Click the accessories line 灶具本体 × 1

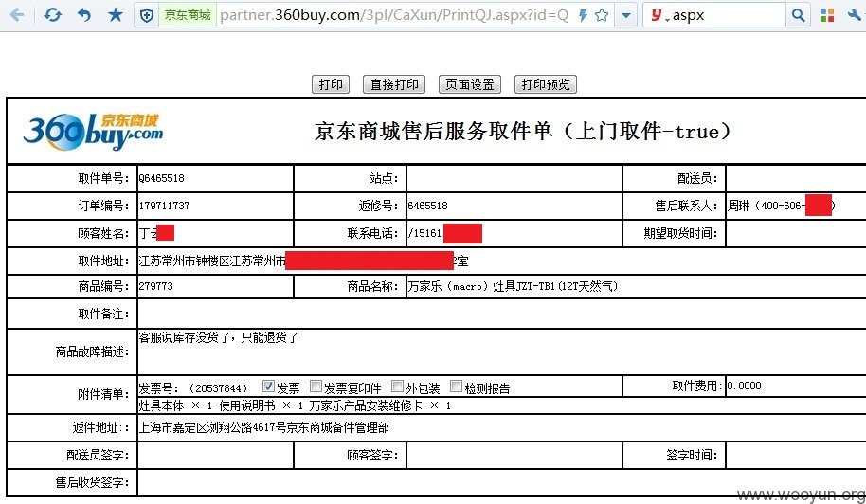[175, 405]
